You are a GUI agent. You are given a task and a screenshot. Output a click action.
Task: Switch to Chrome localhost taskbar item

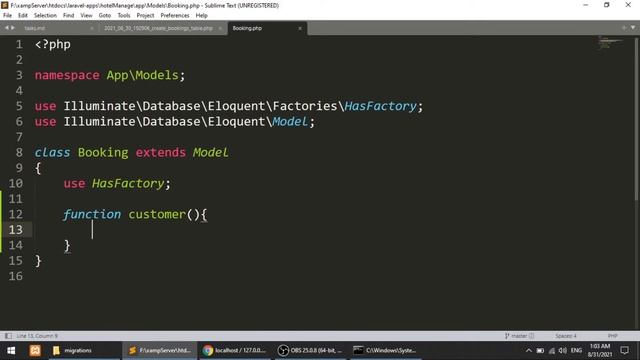pos(235,350)
